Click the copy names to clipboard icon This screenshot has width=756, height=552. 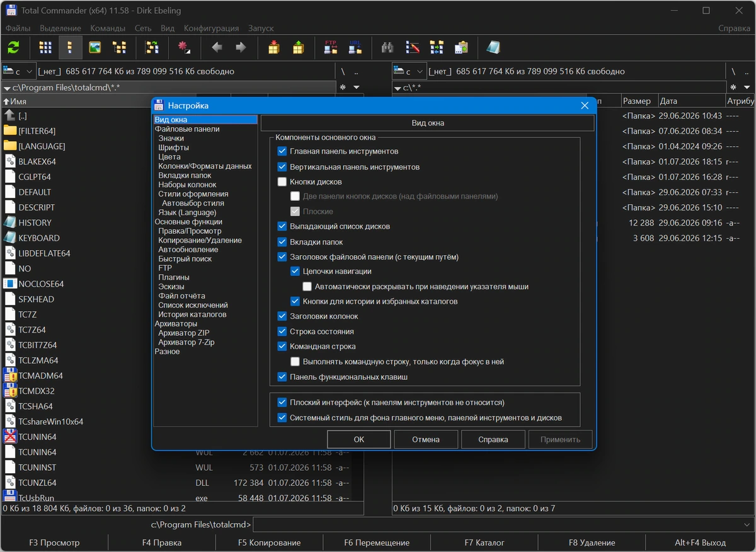tap(461, 47)
